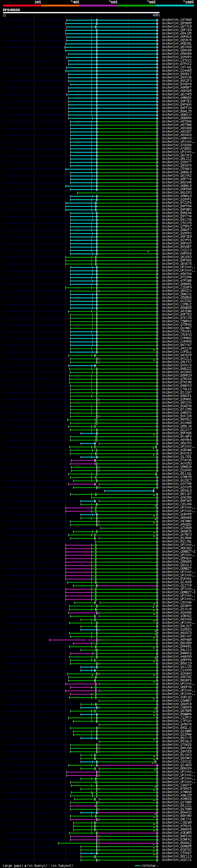The height and width of the screenshot is (868, 197).
Task: Select the UniRef100_Q9FSE2 label
Action: pos(176,101)
